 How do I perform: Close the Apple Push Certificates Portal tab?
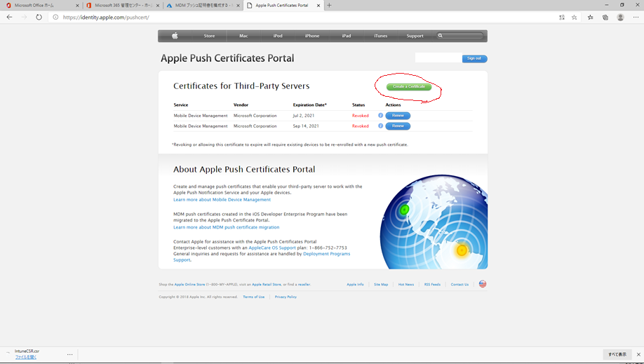318,6
